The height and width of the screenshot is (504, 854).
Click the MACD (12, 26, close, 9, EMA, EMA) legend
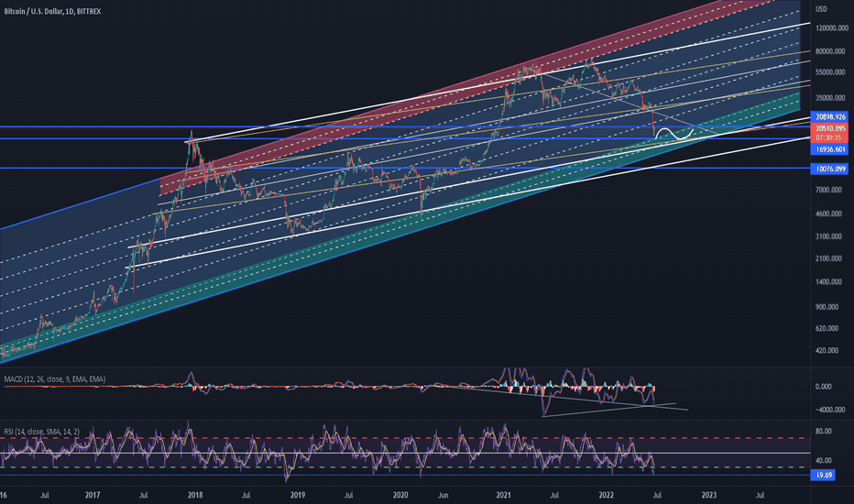click(x=55, y=379)
